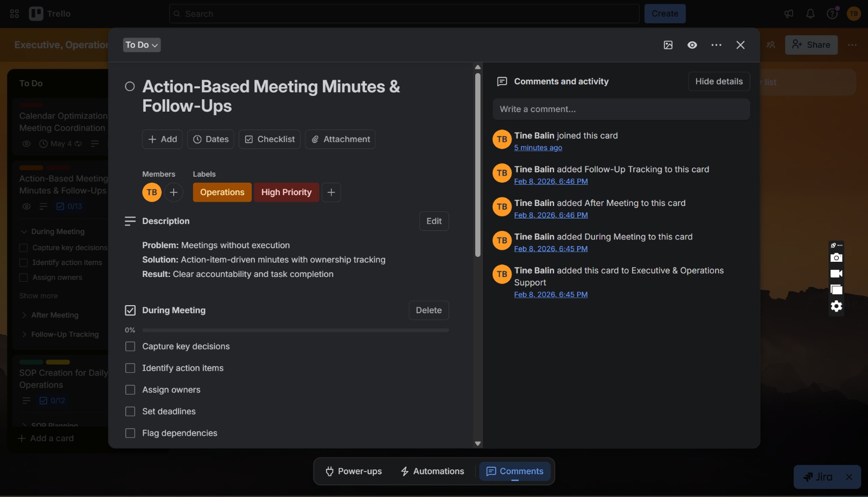
Task: Open the feedback megaphone icon
Action: click(x=789, y=14)
